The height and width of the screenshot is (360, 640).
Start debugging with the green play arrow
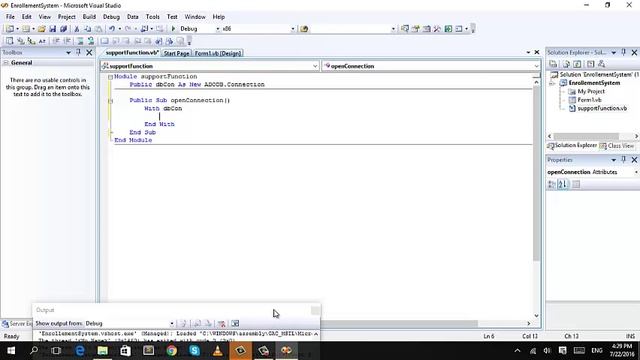[x=173, y=29]
